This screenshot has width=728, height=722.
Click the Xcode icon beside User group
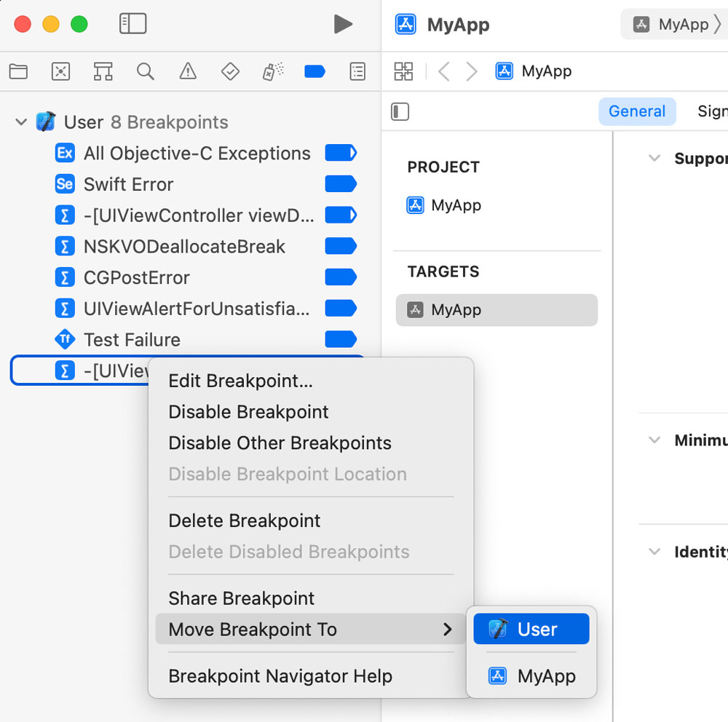(46, 122)
